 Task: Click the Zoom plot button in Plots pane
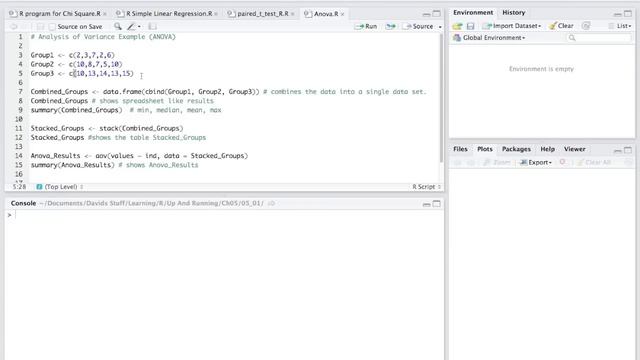tap(497, 162)
